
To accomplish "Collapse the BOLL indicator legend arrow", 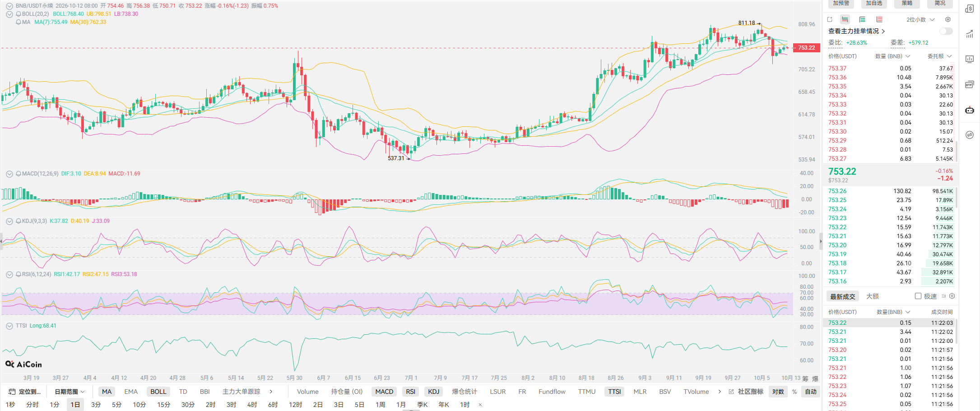I will [x=9, y=14].
